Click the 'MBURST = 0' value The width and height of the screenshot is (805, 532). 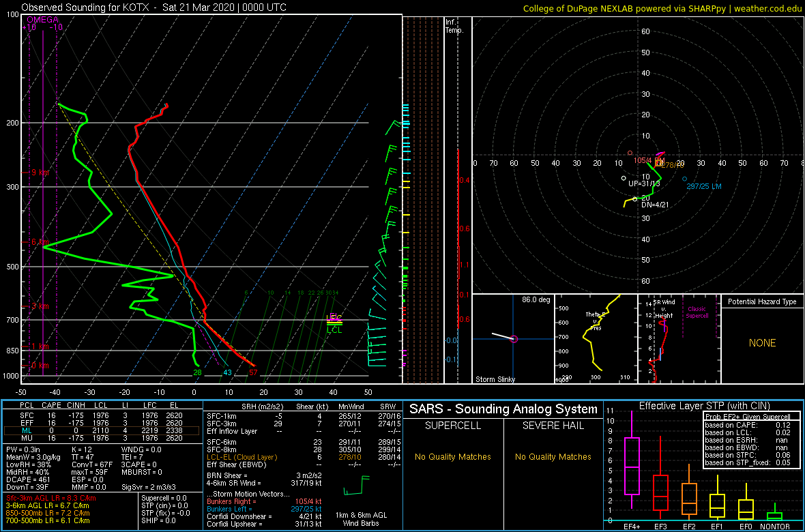coord(142,472)
